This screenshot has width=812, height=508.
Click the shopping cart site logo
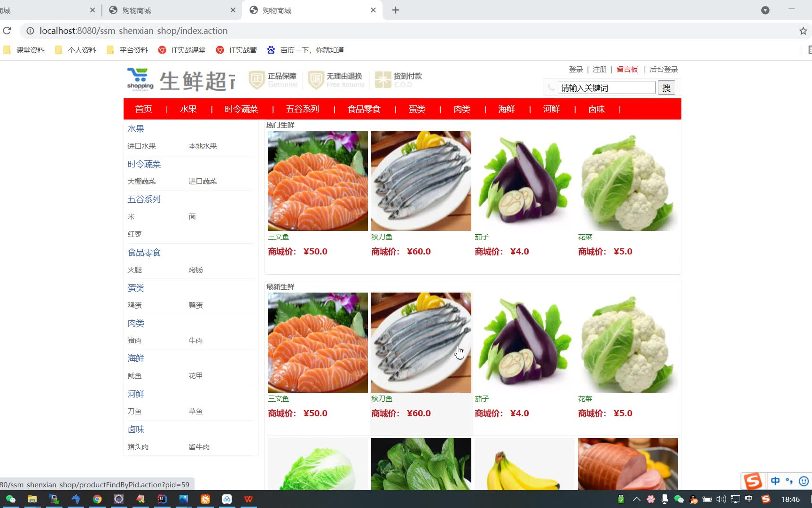click(140, 79)
